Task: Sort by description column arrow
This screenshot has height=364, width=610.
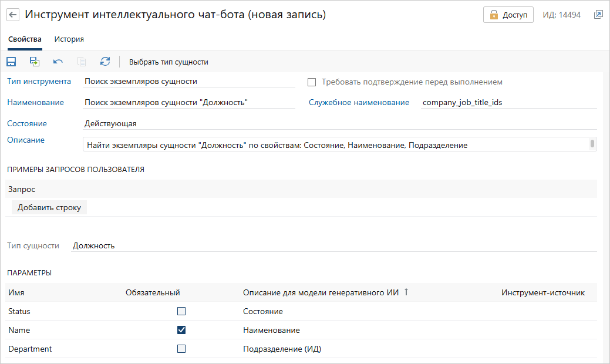Action: pos(406,292)
